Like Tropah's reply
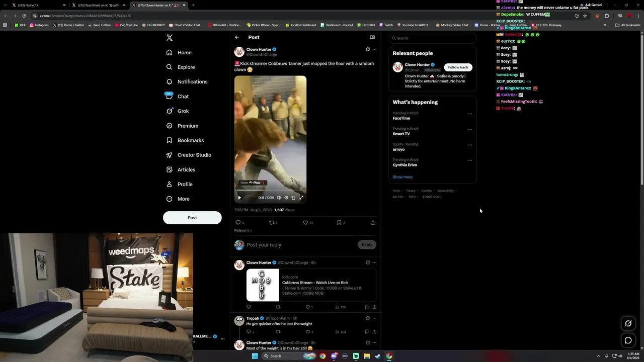 tap(309, 332)
